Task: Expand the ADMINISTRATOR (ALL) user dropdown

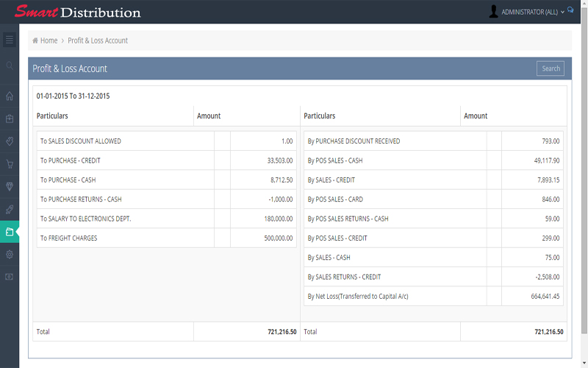Action: [532, 12]
